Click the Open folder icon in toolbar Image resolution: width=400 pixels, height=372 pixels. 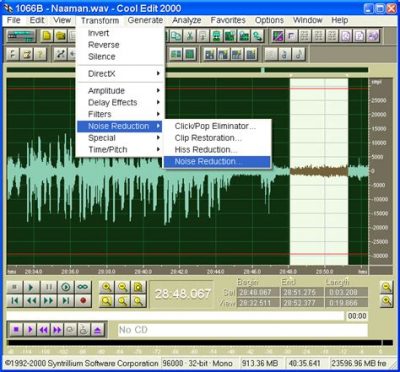(x=60, y=36)
